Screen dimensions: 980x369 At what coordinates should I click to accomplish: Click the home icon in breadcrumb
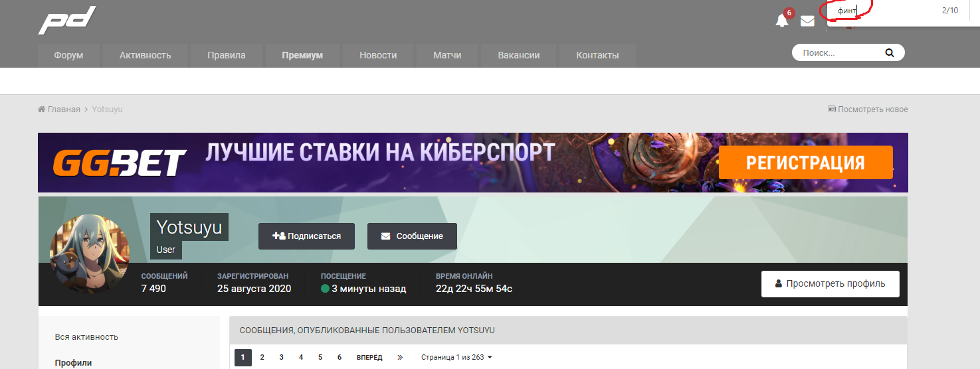coord(41,109)
